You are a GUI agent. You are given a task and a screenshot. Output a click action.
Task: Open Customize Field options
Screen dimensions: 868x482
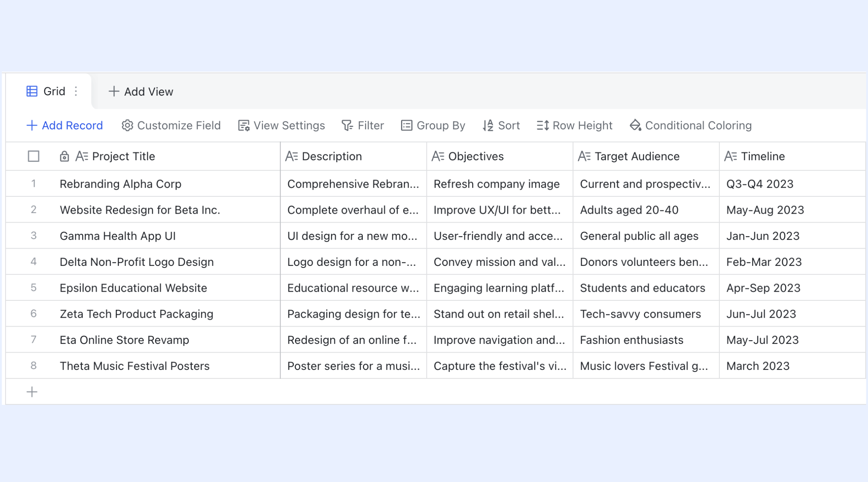pyautogui.click(x=171, y=125)
